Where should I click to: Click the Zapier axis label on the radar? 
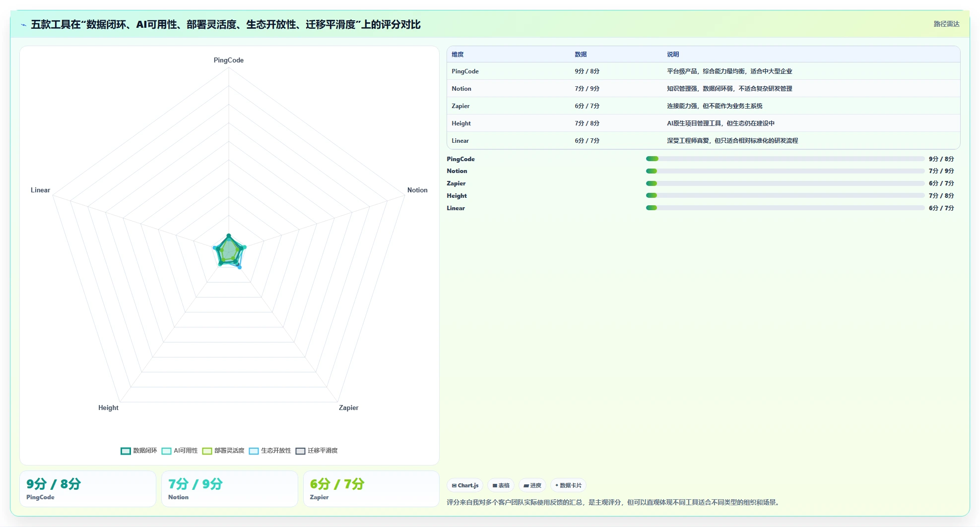click(348, 408)
